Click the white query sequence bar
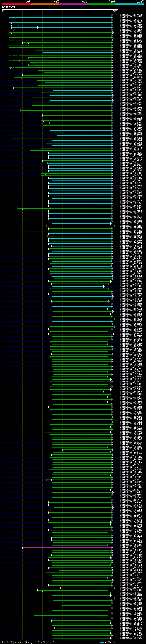146x644 pixels. (60, 9)
